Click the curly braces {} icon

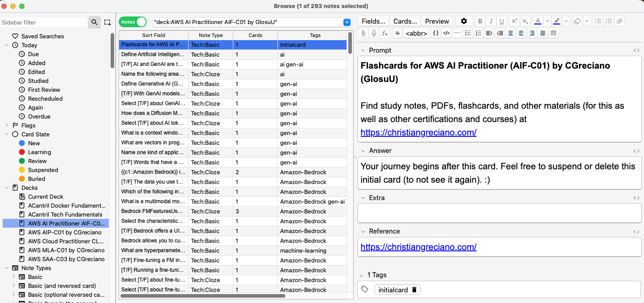click(436, 33)
